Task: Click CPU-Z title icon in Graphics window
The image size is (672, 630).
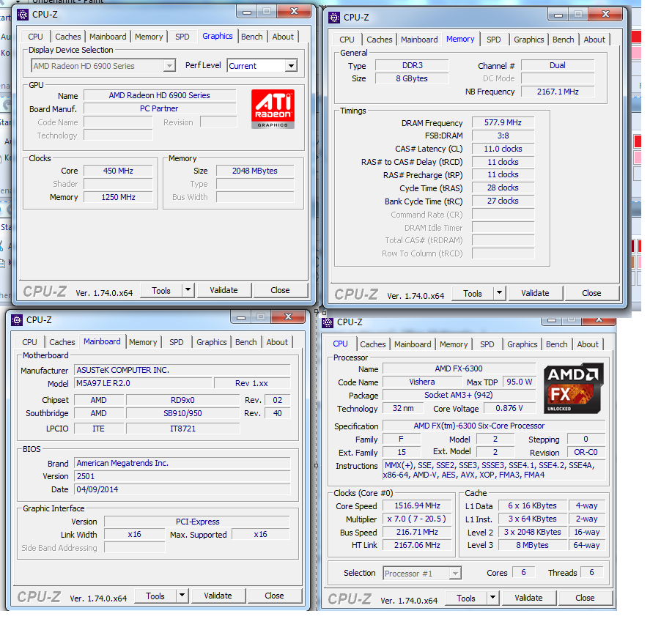Action: pos(23,15)
